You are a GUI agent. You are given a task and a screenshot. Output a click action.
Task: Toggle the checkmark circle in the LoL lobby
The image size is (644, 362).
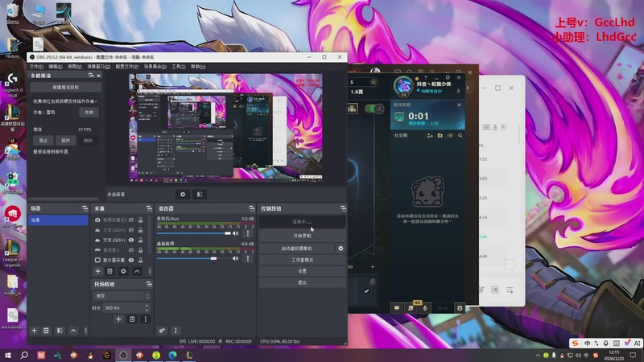(366, 291)
